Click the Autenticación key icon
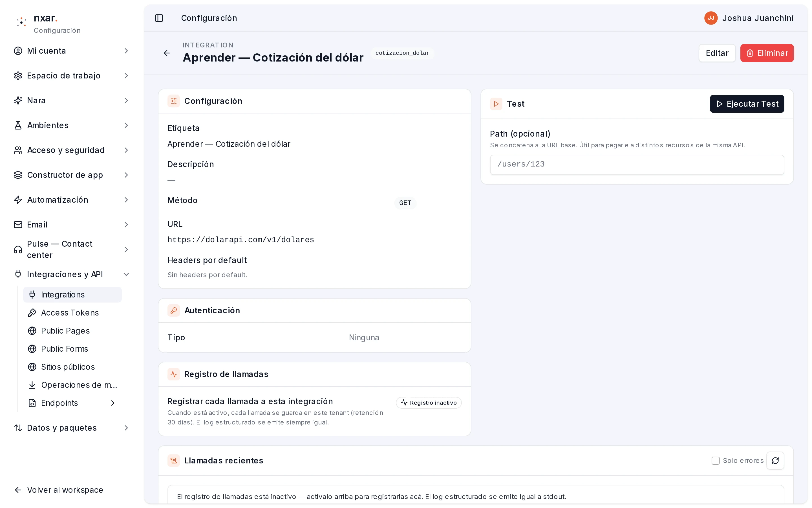Viewport: 812px width, 508px height. pyautogui.click(x=173, y=310)
